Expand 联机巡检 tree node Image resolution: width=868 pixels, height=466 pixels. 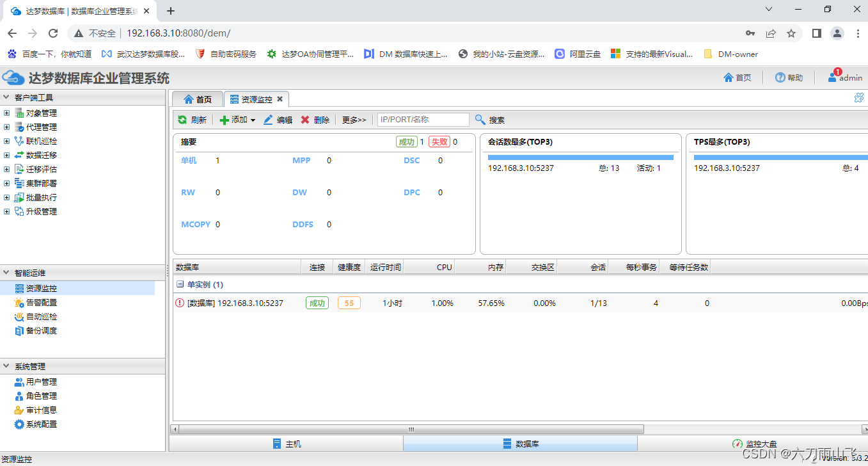coord(7,141)
